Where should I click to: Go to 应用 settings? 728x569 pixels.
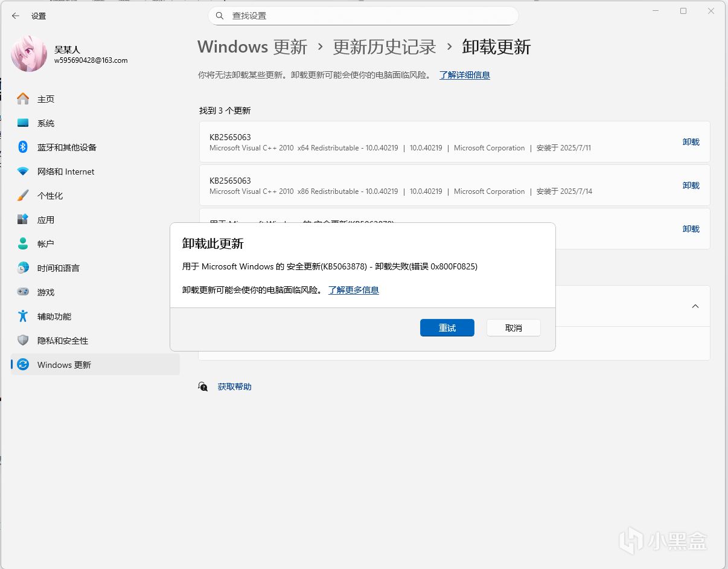(x=95, y=219)
